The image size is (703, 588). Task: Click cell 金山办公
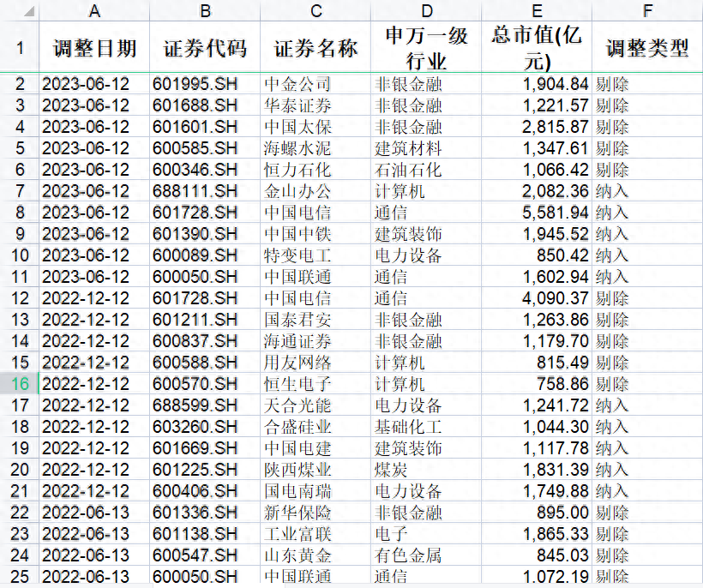[x=315, y=191]
